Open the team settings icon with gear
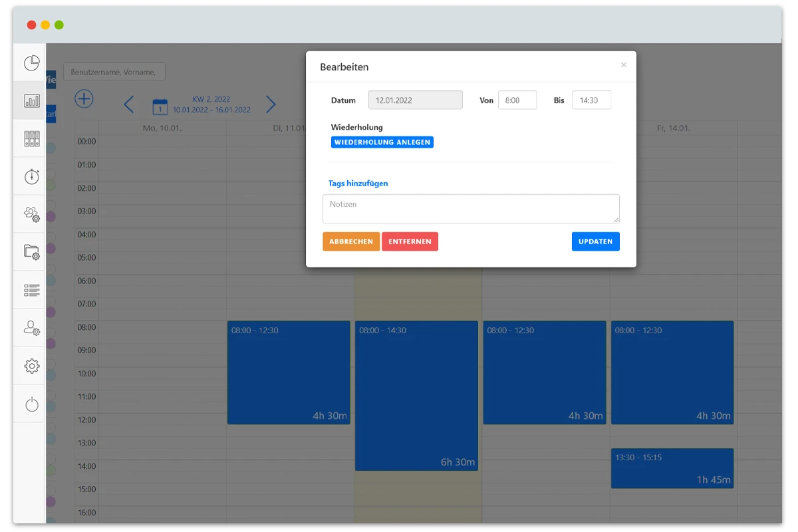Image resolution: width=798 pixels, height=532 pixels. point(31,214)
